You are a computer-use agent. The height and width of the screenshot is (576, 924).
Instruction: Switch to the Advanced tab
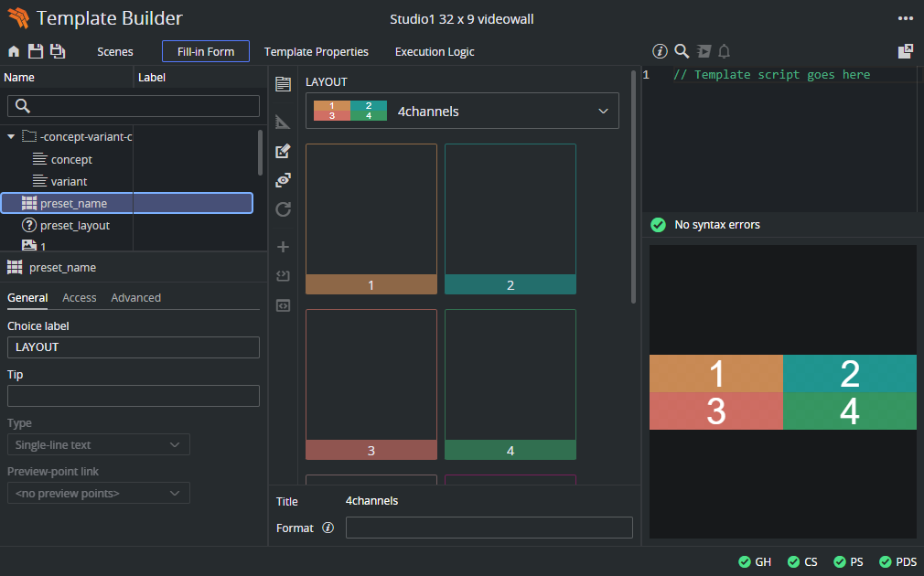135,298
